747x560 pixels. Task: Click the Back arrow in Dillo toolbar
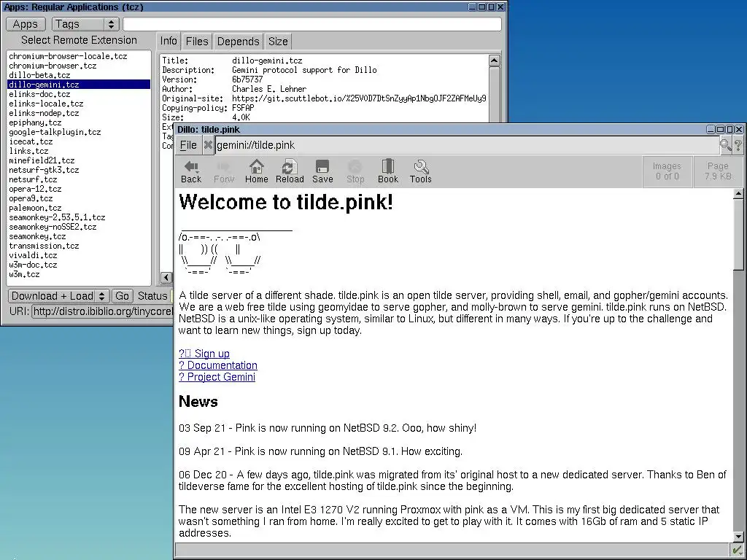[191, 171]
